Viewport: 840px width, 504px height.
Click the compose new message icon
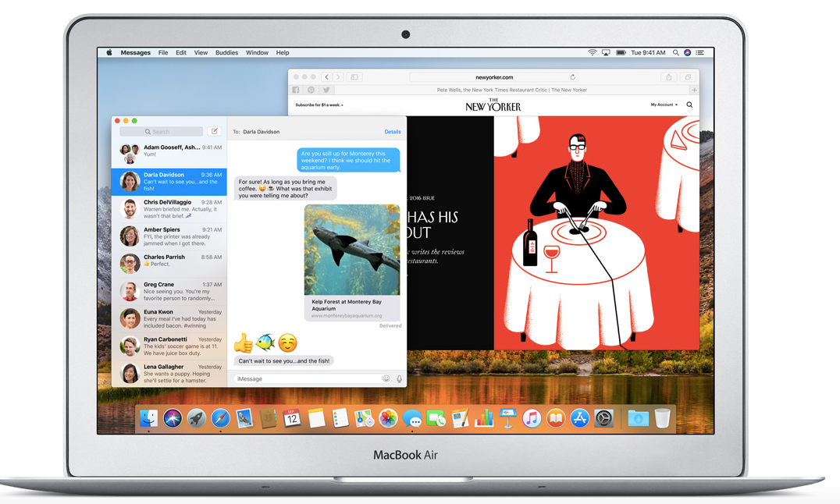pyautogui.click(x=215, y=132)
